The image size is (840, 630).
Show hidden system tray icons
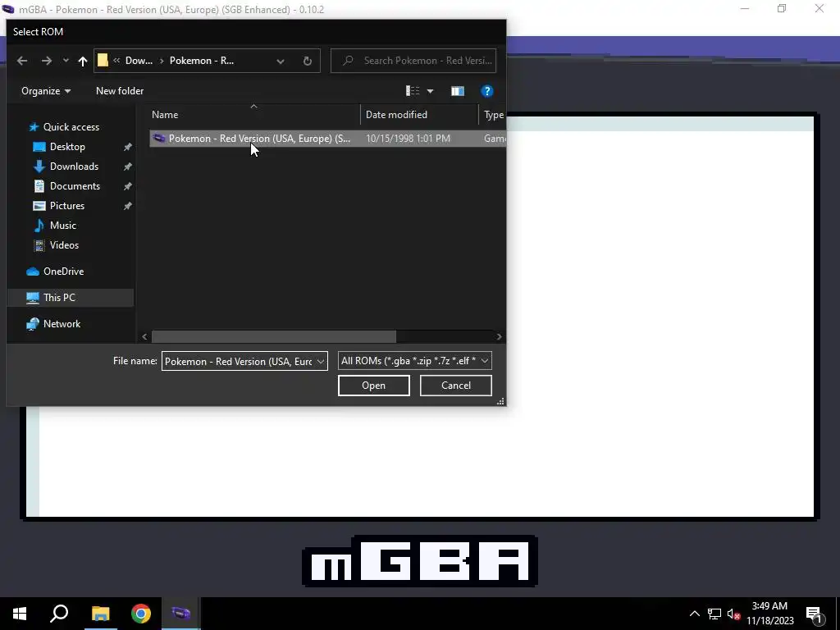coord(694,614)
